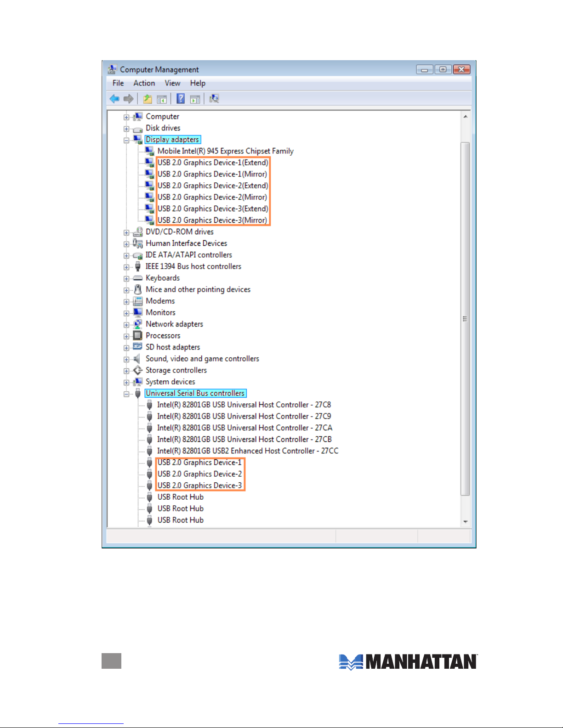
Task: Select the Monitors label
Action: [160, 313]
